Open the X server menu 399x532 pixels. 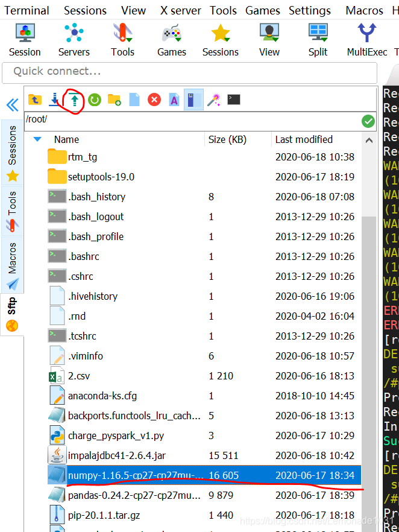pos(181,10)
